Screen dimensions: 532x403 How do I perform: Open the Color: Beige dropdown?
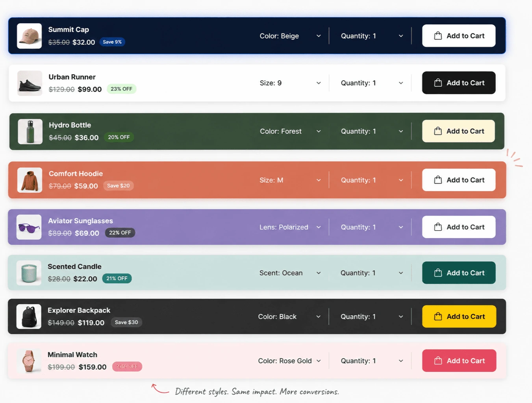click(x=291, y=36)
